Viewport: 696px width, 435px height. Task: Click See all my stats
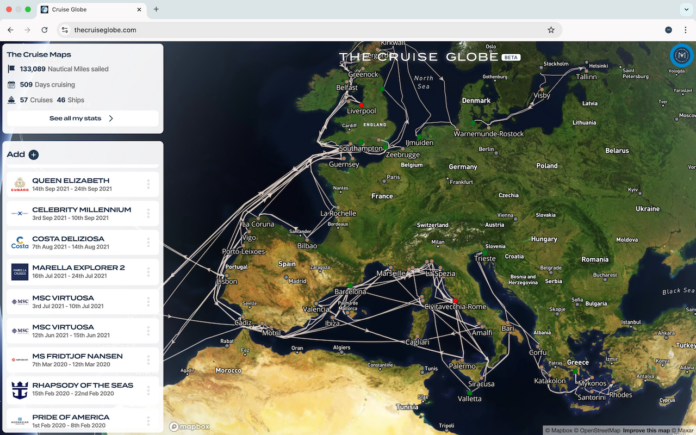coord(81,118)
